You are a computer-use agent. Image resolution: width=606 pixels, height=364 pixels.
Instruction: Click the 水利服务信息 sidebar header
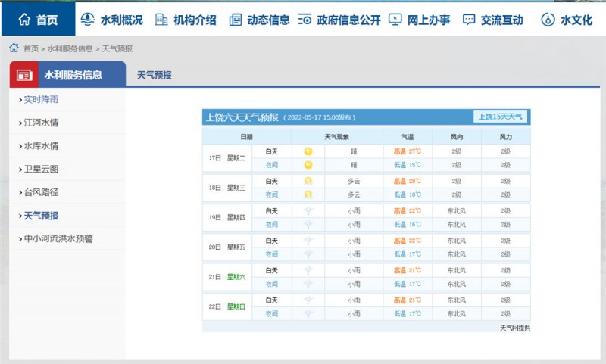67,74
